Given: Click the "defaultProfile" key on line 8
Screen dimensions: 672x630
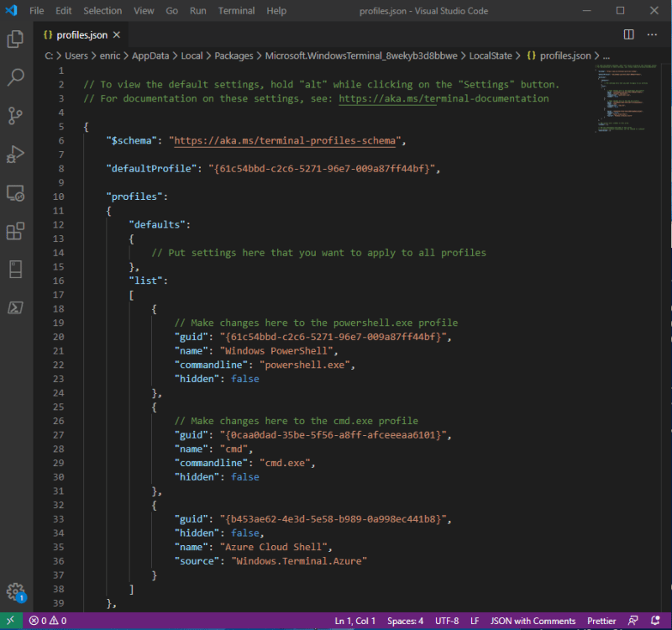Looking at the screenshot, I should pyautogui.click(x=151, y=169).
